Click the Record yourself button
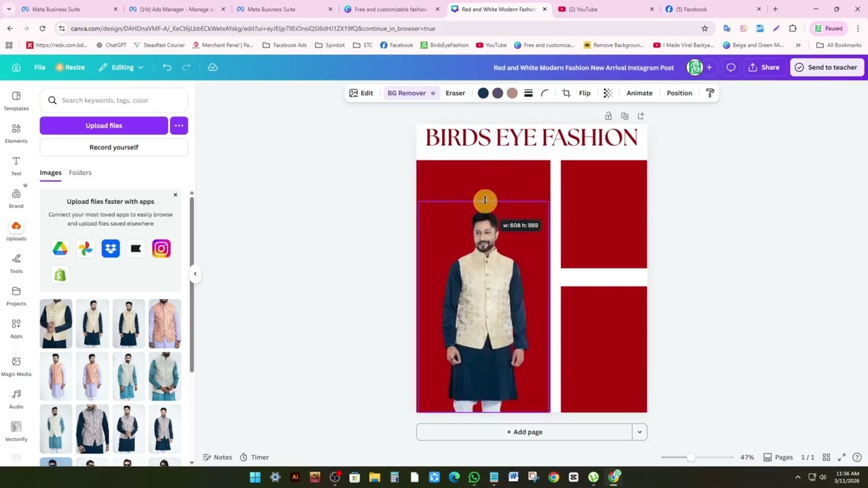 coord(114,147)
